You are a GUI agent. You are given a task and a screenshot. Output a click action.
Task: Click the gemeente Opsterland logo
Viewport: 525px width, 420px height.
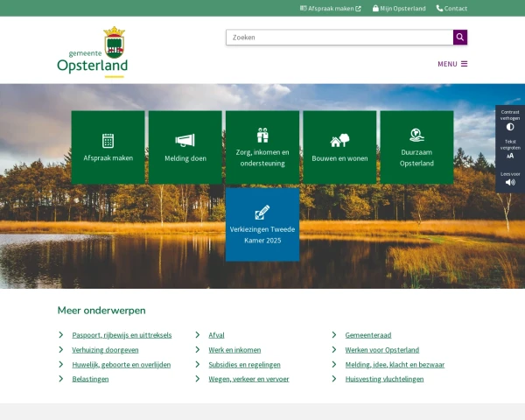tap(93, 52)
